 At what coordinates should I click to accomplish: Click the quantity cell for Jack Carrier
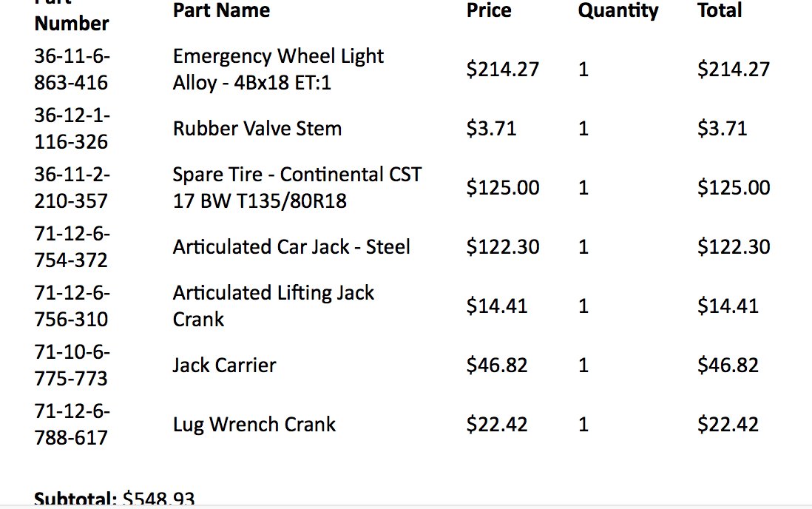583,365
